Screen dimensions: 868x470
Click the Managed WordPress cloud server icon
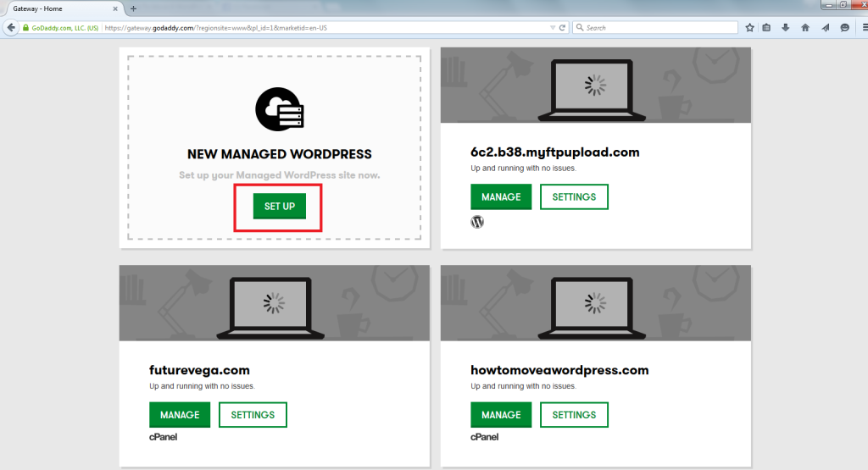280,109
